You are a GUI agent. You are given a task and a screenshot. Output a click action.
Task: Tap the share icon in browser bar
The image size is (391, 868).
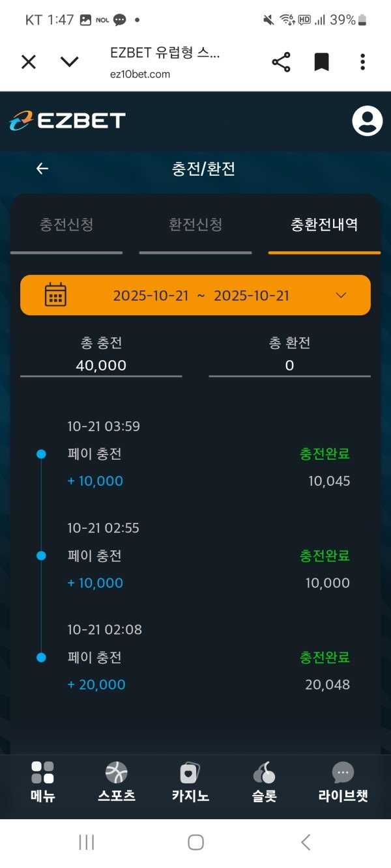(280, 61)
